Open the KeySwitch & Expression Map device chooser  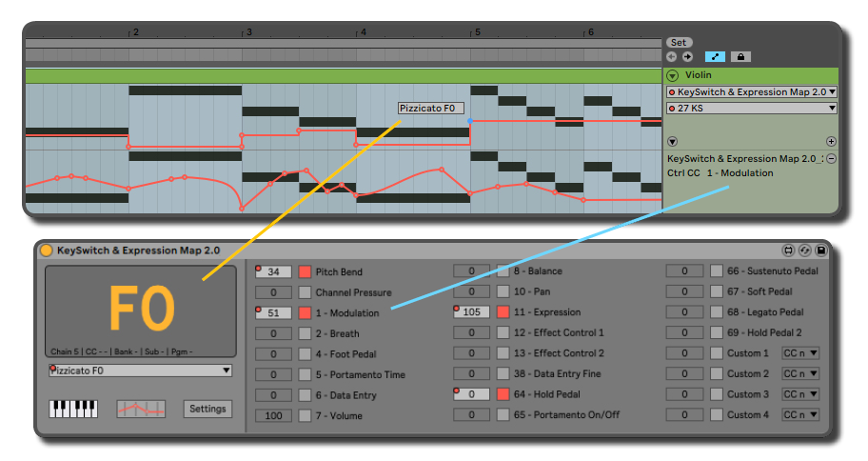click(752, 92)
